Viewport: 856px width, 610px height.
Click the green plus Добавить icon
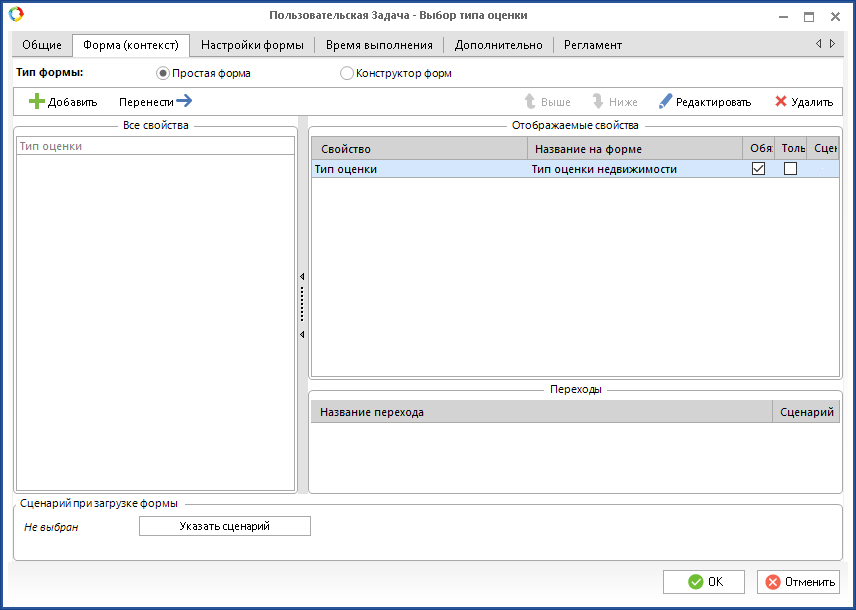[37, 102]
